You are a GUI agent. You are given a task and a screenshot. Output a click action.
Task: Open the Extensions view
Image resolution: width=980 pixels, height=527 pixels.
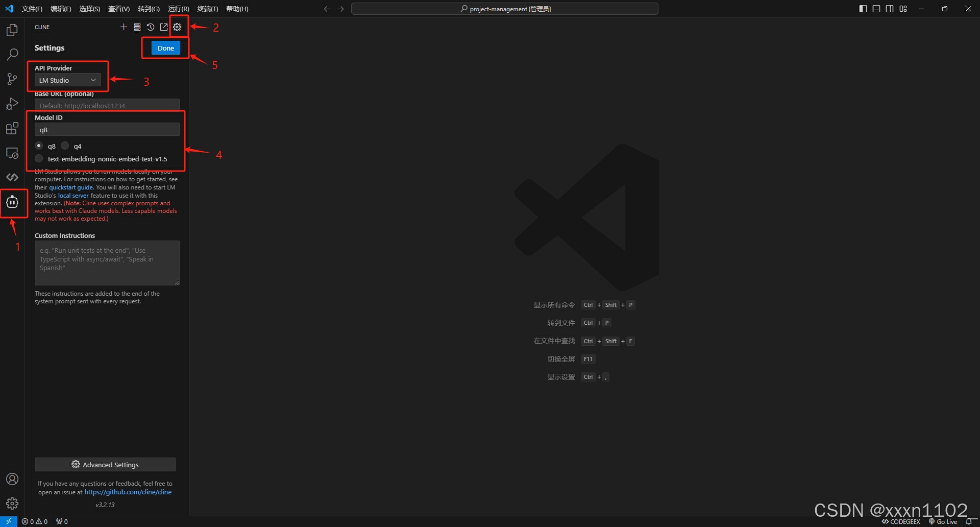coord(12,128)
